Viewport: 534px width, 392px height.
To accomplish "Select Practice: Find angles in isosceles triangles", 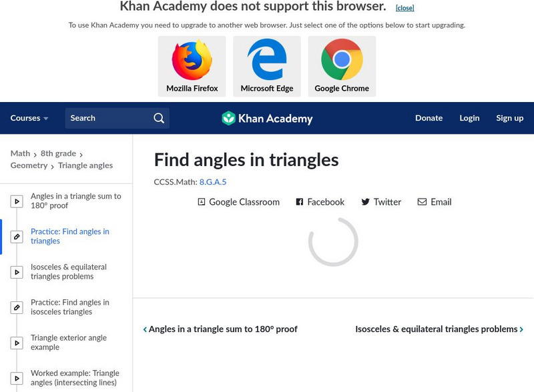I will pyautogui.click(x=69, y=307).
